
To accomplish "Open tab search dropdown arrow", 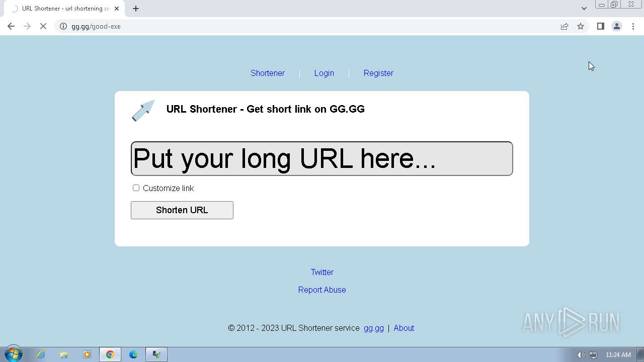I will point(584,8).
